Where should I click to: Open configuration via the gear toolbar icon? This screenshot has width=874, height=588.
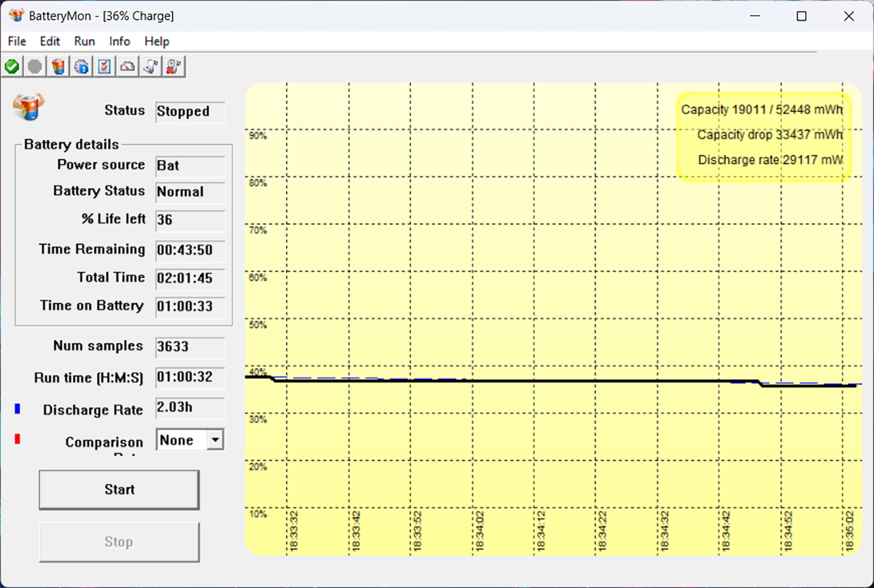pos(81,66)
